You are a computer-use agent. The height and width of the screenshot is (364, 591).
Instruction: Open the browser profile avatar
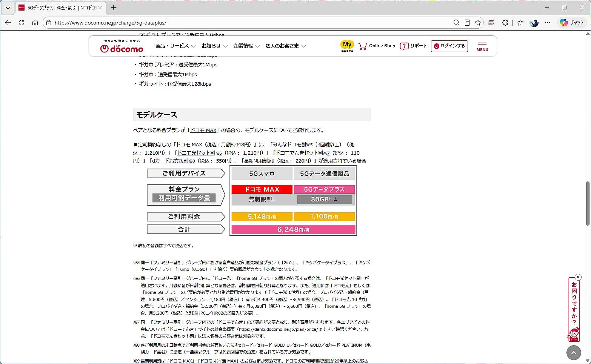(534, 23)
